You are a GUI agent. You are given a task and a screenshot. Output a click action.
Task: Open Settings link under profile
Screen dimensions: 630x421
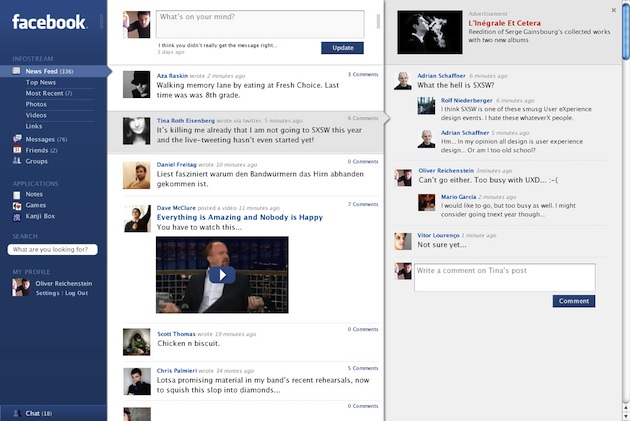click(47, 293)
